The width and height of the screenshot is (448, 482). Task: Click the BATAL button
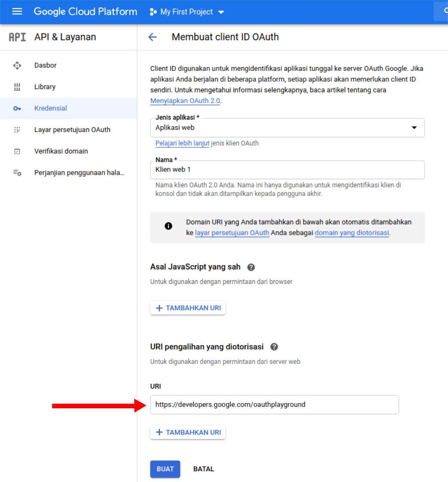tap(203, 469)
